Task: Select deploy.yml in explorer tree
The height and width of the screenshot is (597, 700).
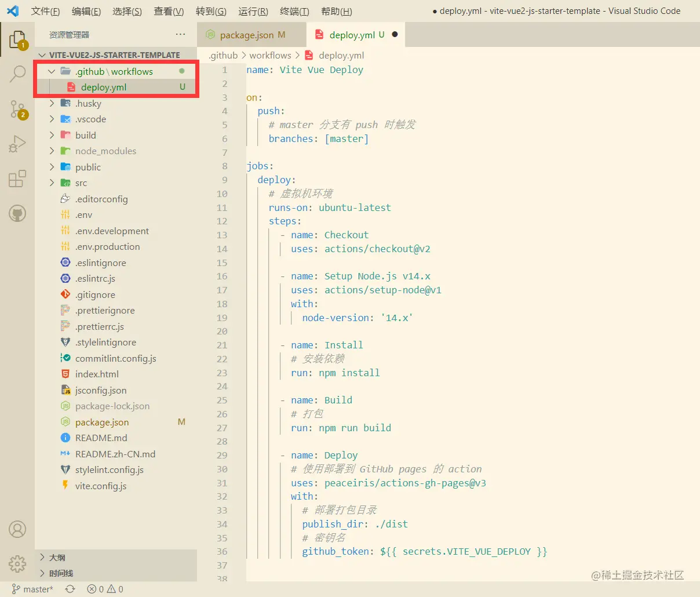Action: pyautogui.click(x=116, y=87)
